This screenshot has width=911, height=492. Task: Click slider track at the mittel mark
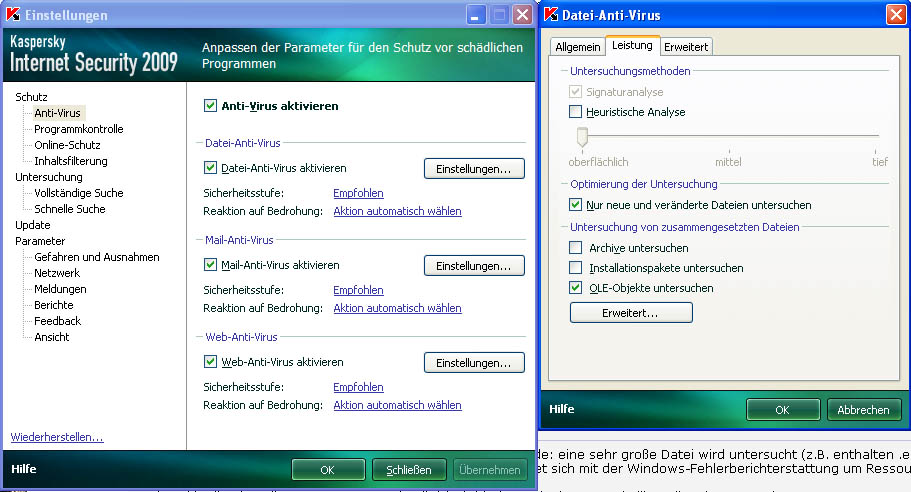pos(729,135)
